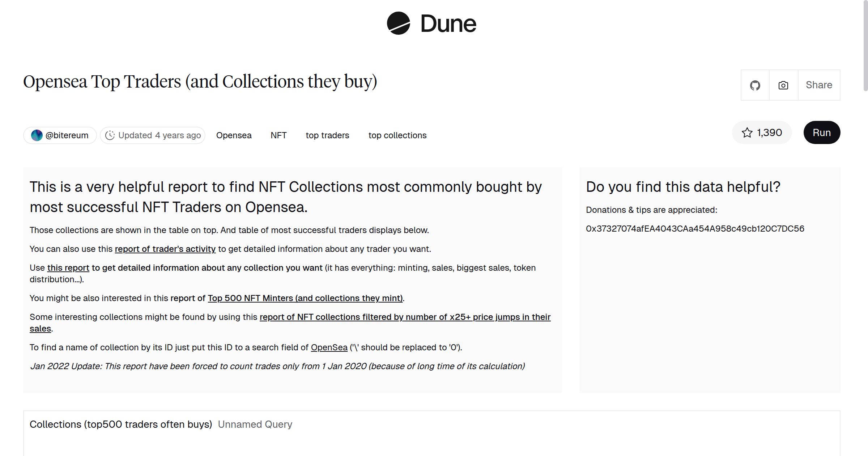This screenshot has height=456, width=868.
Task: Click the @bitereum profile avatar
Action: tap(37, 135)
